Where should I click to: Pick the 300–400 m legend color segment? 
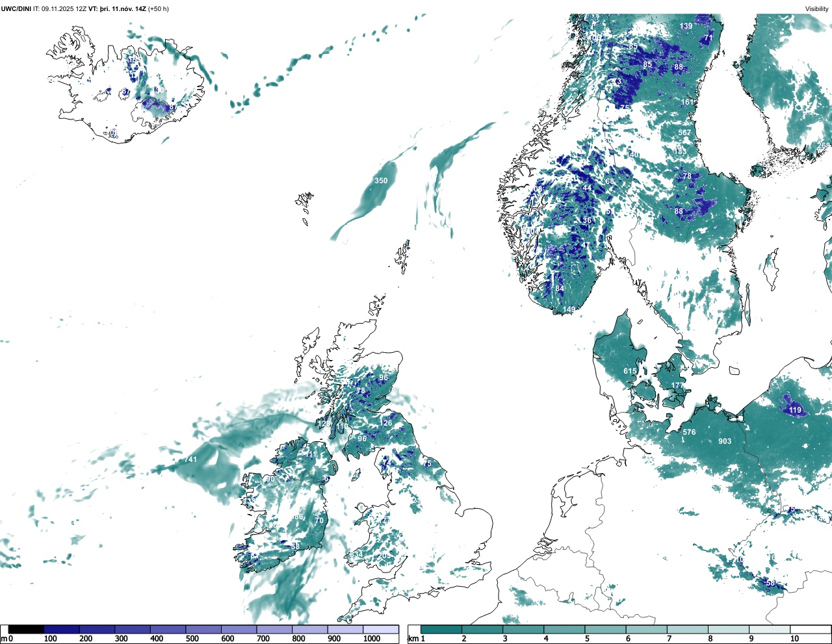pos(133,629)
